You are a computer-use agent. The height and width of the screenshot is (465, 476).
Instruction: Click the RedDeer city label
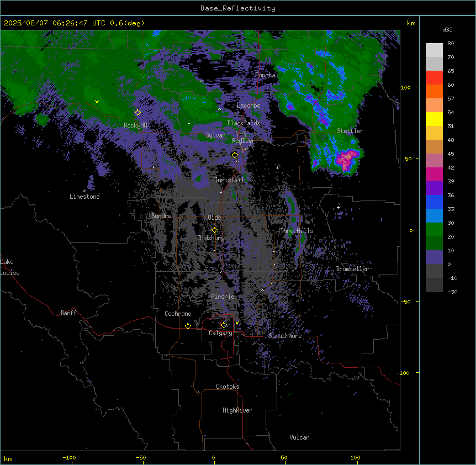coord(243,141)
